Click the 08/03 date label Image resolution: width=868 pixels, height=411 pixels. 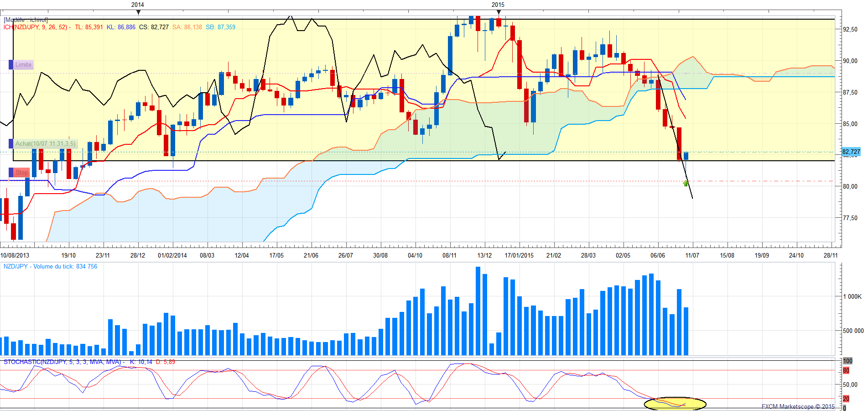[207, 256]
